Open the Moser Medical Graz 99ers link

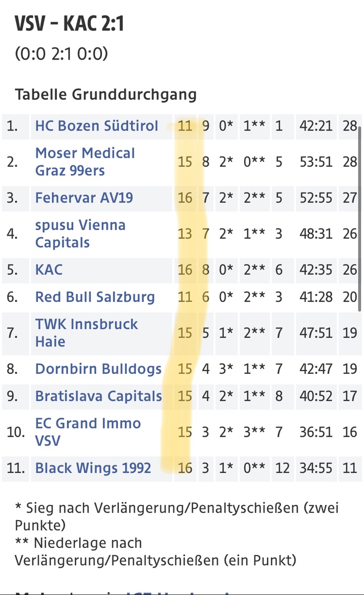85,162
